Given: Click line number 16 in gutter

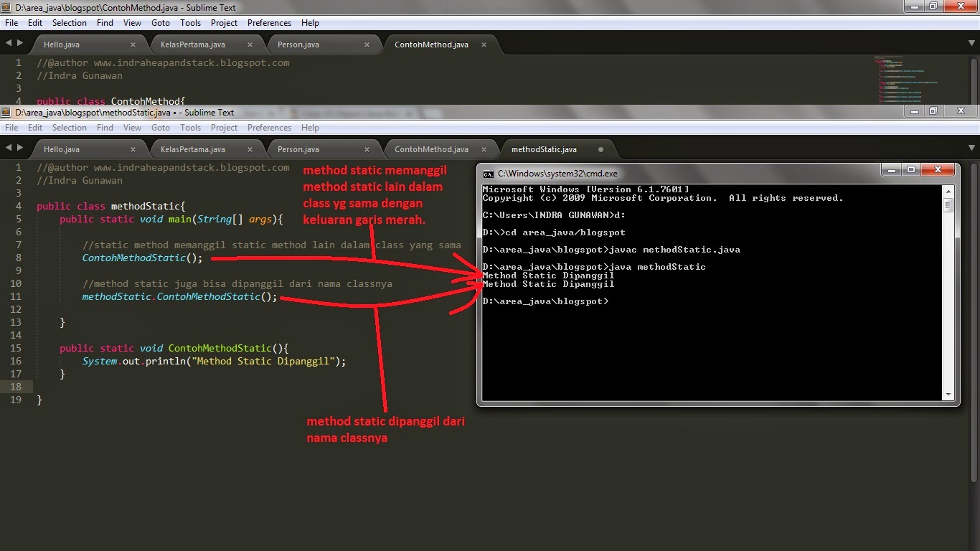Looking at the screenshot, I should pos(16,361).
